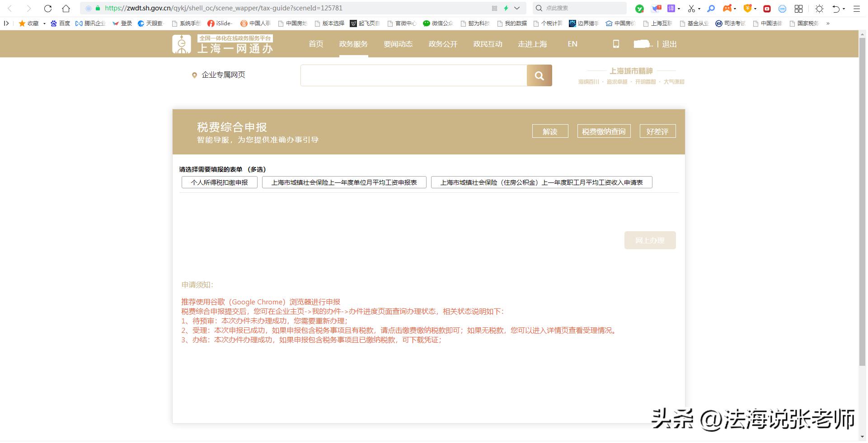The width and height of the screenshot is (868, 443).
Task: Open the browser apps grid icon
Action: pyautogui.click(x=798, y=8)
